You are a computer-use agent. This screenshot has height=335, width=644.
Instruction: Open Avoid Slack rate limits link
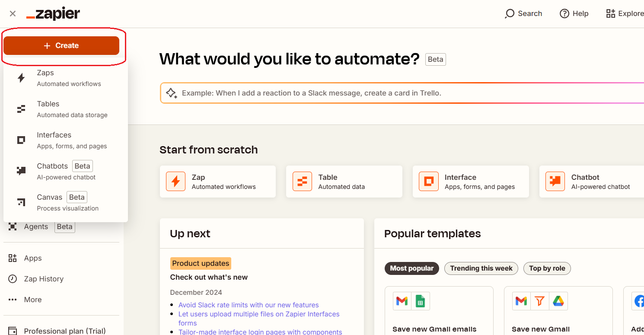249,305
